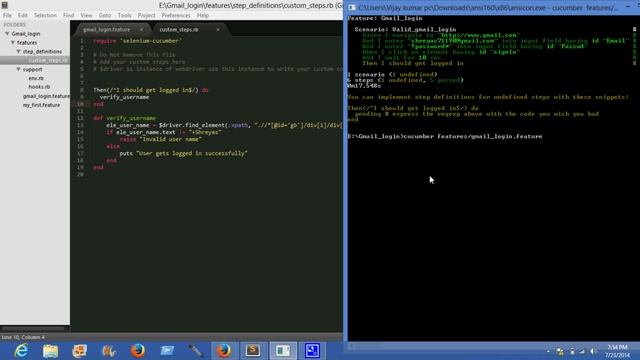Image resolution: width=640 pixels, height=360 pixels.
Task: Open the taskbar clock and date
Action: (617, 351)
